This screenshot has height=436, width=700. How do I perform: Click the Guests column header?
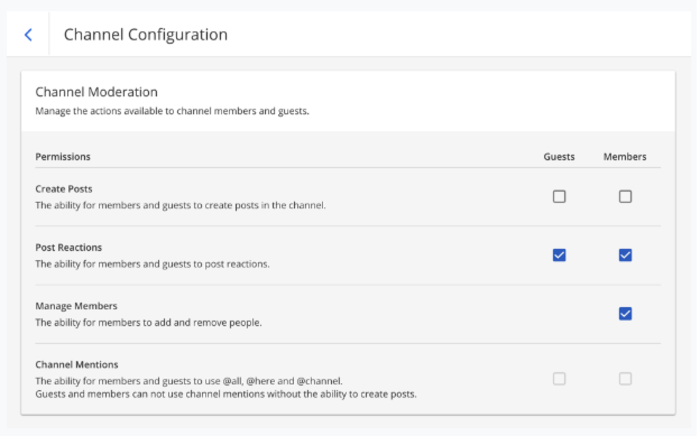pos(559,157)
